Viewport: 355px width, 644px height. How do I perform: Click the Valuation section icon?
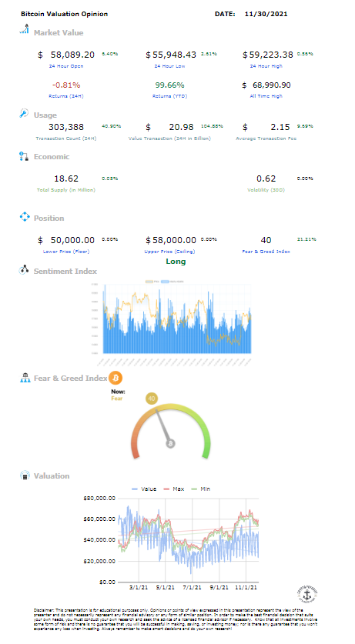pyautogui.click(x=25, y=475)
